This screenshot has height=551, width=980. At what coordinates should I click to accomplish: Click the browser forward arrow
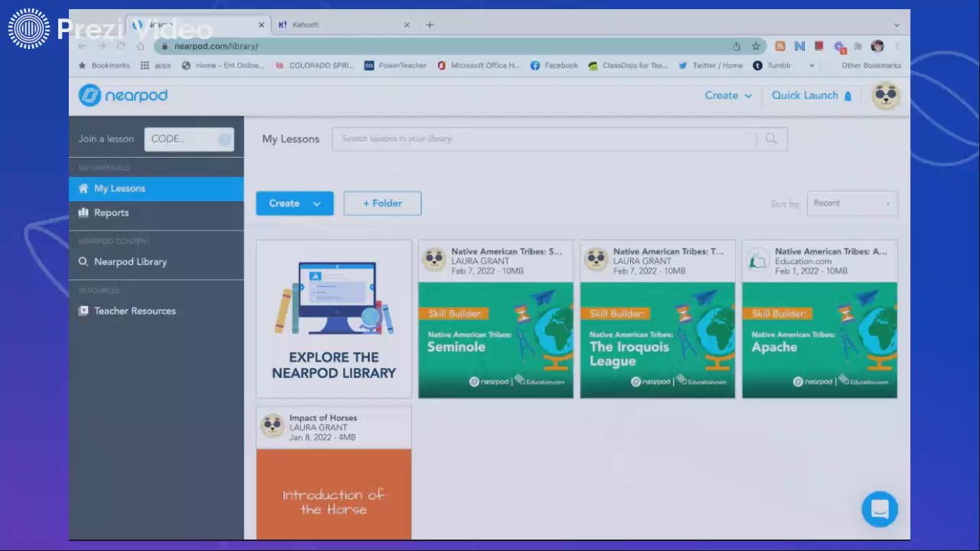click(x=102, y=46)
